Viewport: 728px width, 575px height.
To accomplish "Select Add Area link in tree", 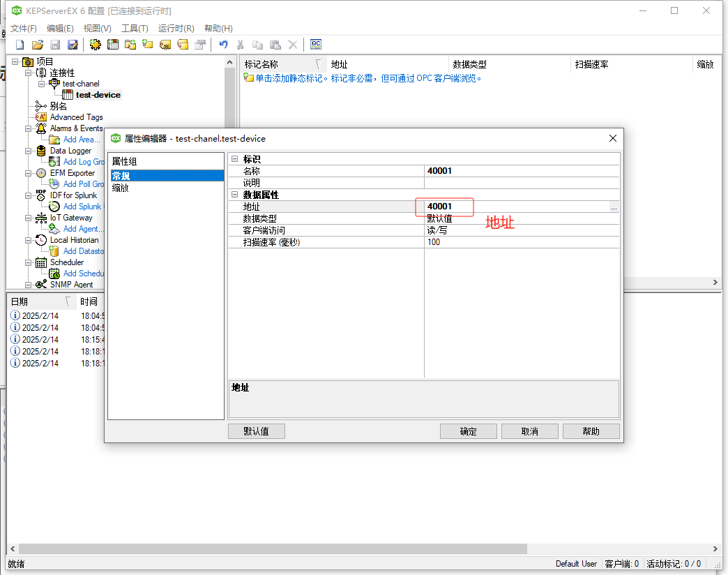I will [82, 140].
